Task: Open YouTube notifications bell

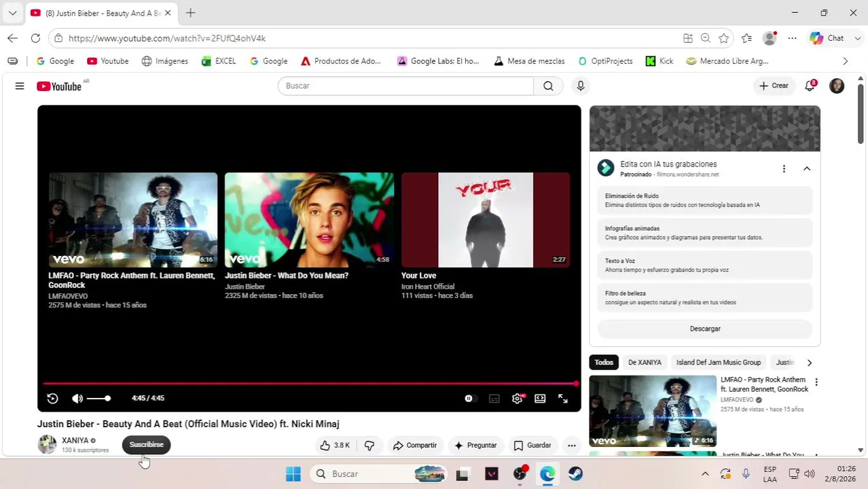Action: pyautogui.click(x=810, y=86)
